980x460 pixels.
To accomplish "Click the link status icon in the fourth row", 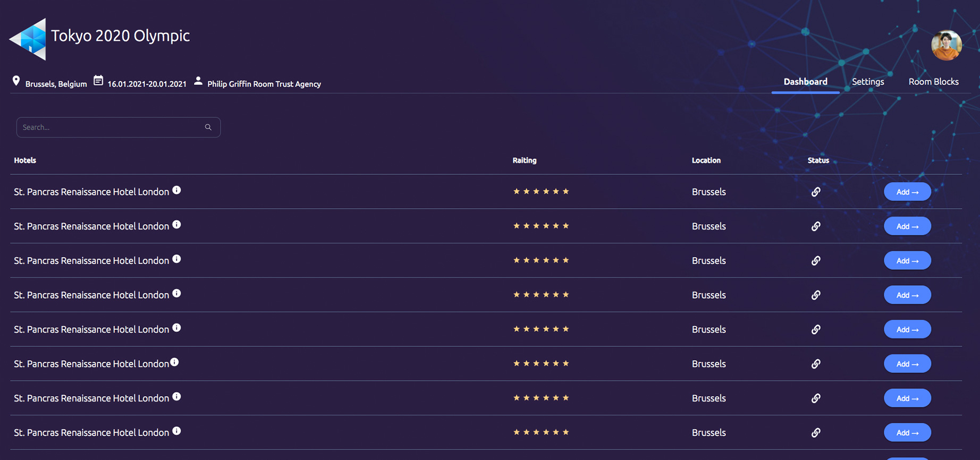I will (x=816, y=295).
